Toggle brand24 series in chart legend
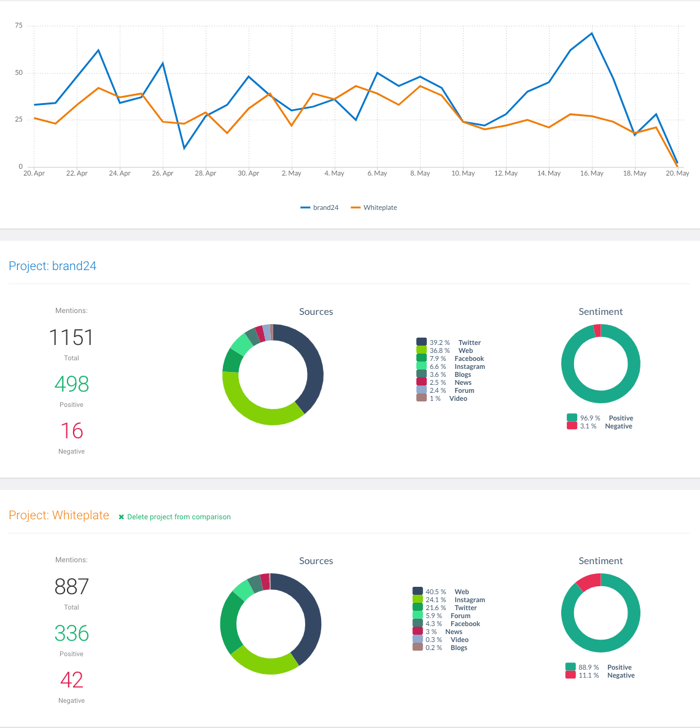 (319, 207)
